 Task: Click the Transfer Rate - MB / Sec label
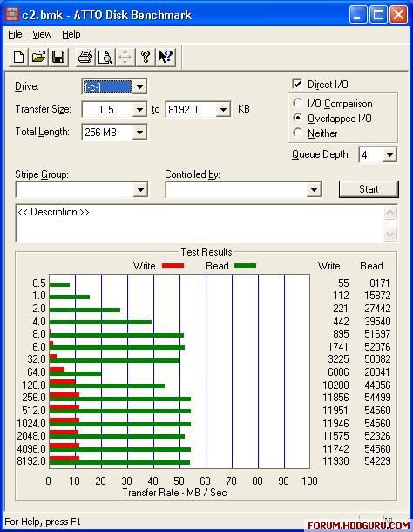pyautogui.click(x=174, y=492)
